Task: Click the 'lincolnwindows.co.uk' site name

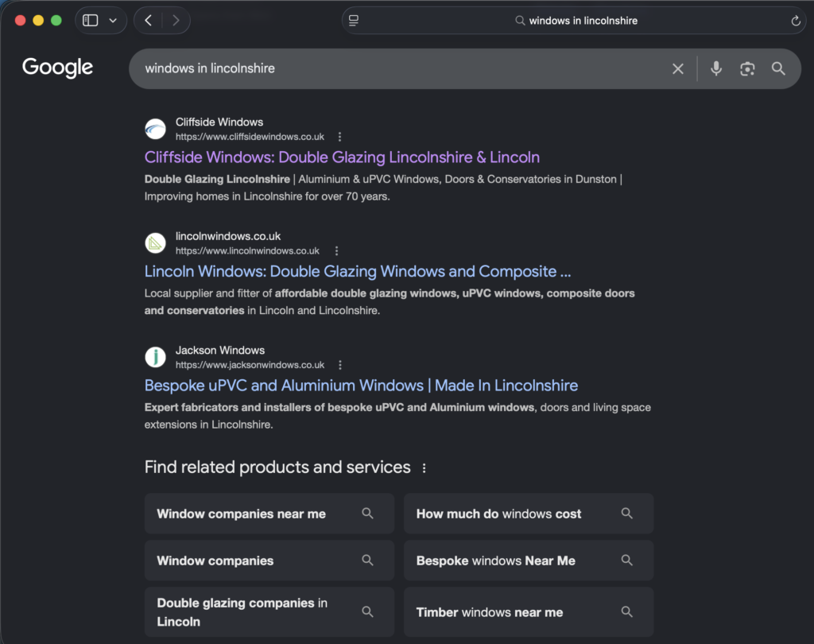Action: coord(228,236)
